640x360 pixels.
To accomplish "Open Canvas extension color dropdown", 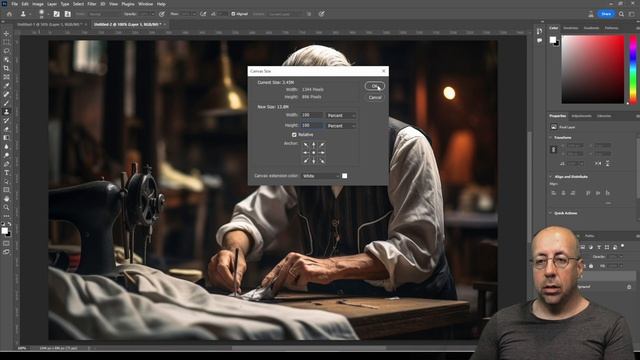I will (321, 176).
